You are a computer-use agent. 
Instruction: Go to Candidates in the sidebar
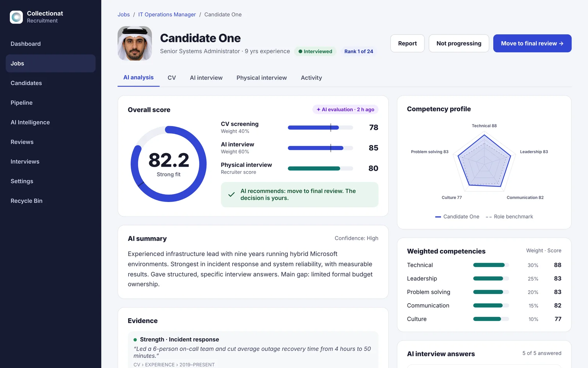tap(51, 83)
